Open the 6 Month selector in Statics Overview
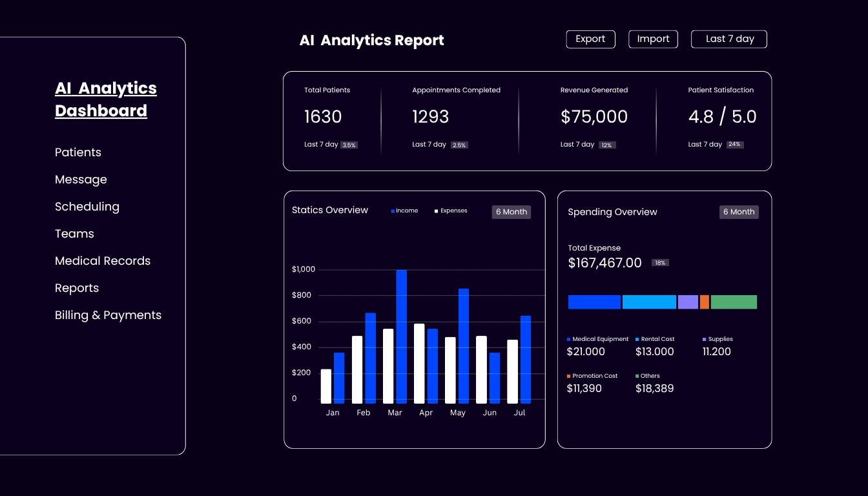The image size is (868, 496). click(511, 212)
